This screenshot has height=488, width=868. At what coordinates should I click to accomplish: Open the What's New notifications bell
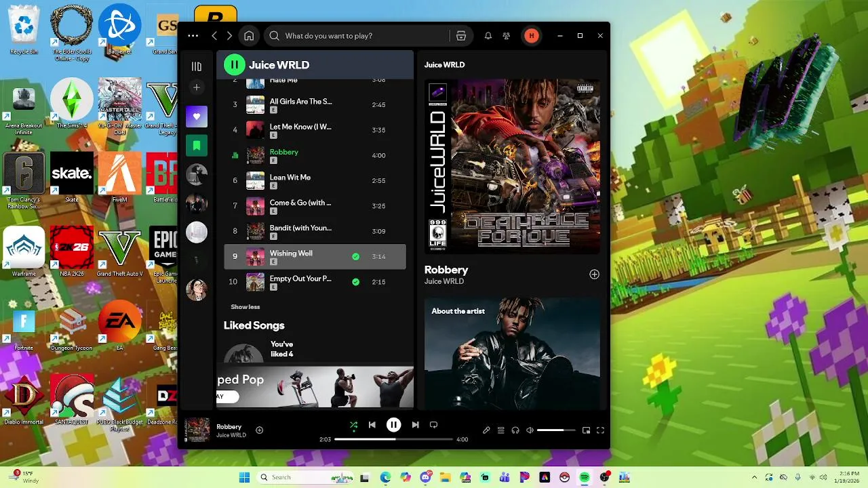click(488, 36)
